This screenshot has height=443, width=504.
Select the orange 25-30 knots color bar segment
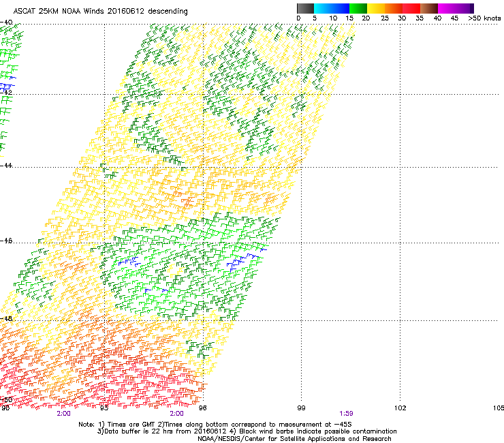coord(394,8)
